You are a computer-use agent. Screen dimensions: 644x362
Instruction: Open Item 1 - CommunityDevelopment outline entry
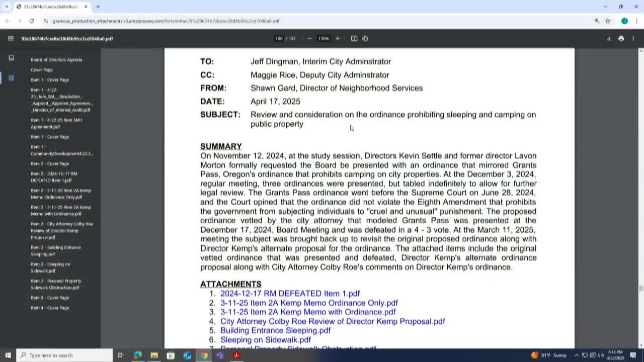[62, 150]
